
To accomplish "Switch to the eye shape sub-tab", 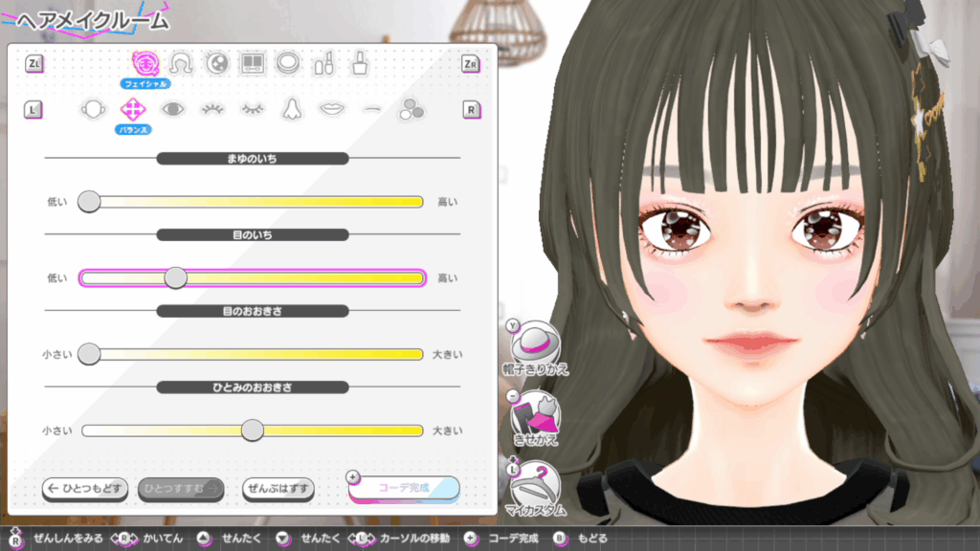I will [x=171, y=109].
